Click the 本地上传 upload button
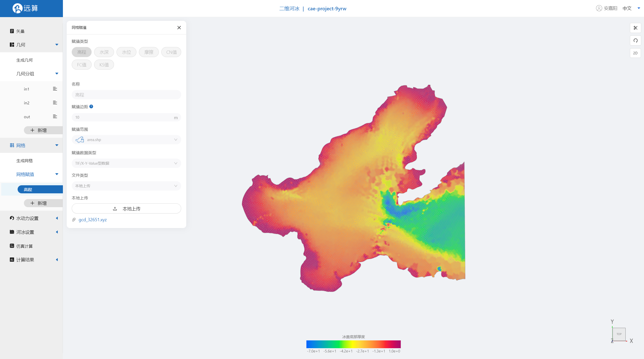 click(x=126, y=208)
